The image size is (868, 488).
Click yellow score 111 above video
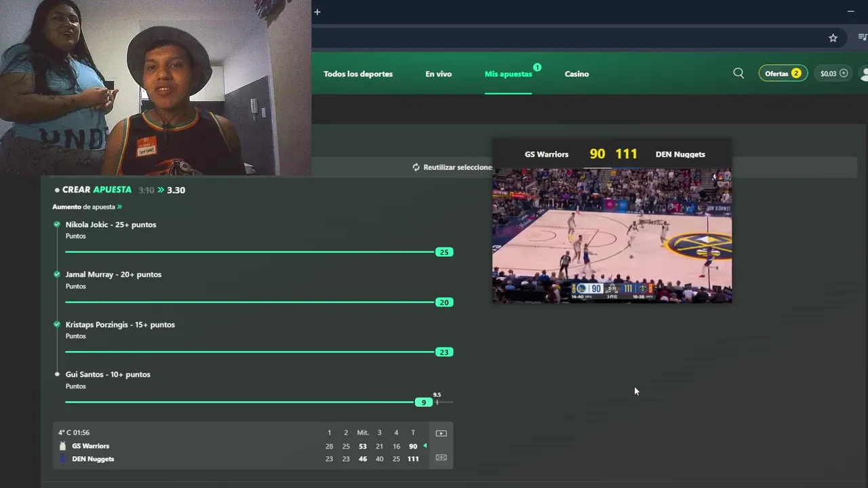(x=626, y=154)
